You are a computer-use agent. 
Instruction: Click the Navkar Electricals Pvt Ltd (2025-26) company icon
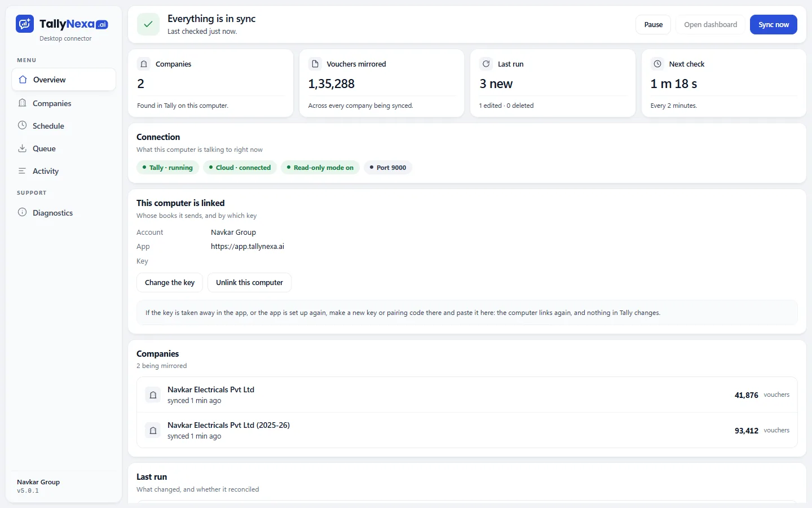tap(153, 431)
